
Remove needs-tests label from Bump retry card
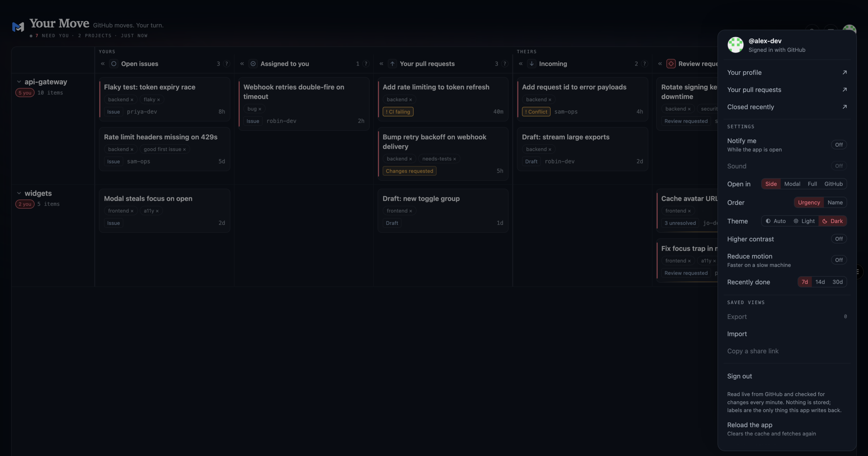(x=455, y=159)
